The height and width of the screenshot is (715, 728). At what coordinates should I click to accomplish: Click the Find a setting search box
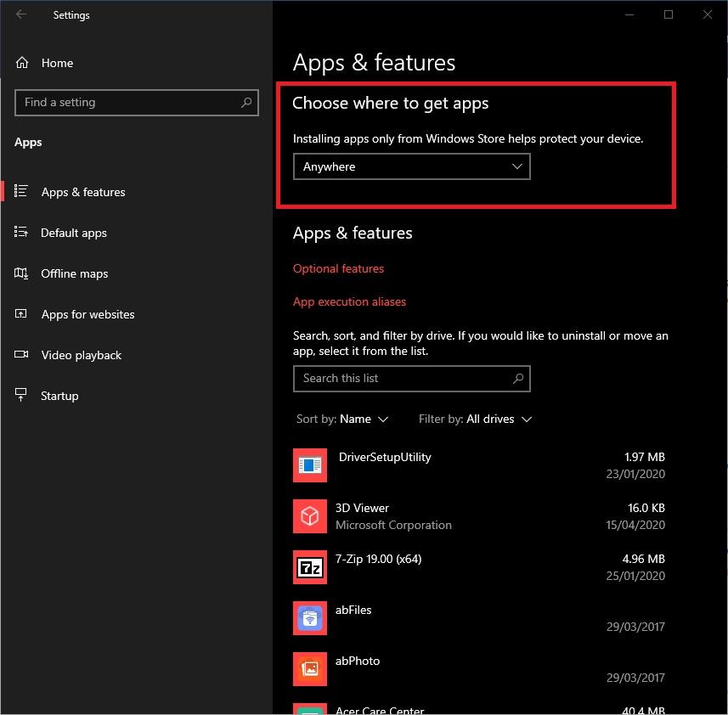(x=127, y=102)
